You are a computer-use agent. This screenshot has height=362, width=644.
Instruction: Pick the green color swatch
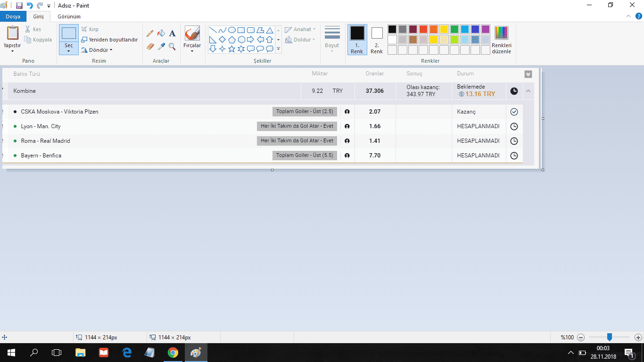tap(454, 29)
